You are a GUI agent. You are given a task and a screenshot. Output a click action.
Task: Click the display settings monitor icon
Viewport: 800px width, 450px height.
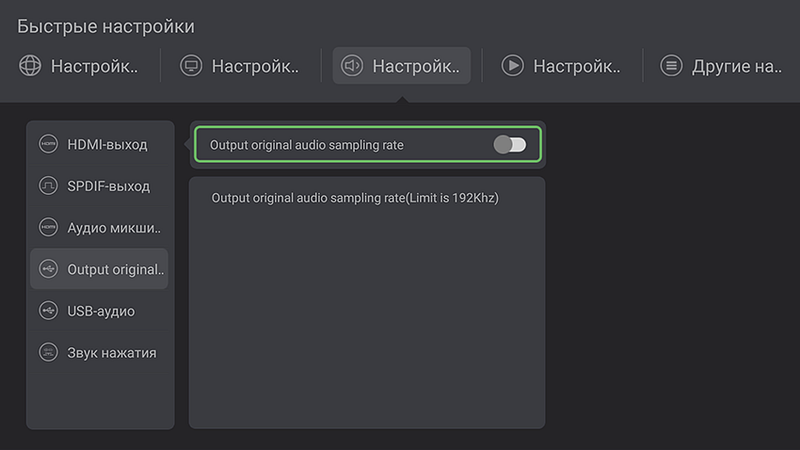click(x=191, y=66)
